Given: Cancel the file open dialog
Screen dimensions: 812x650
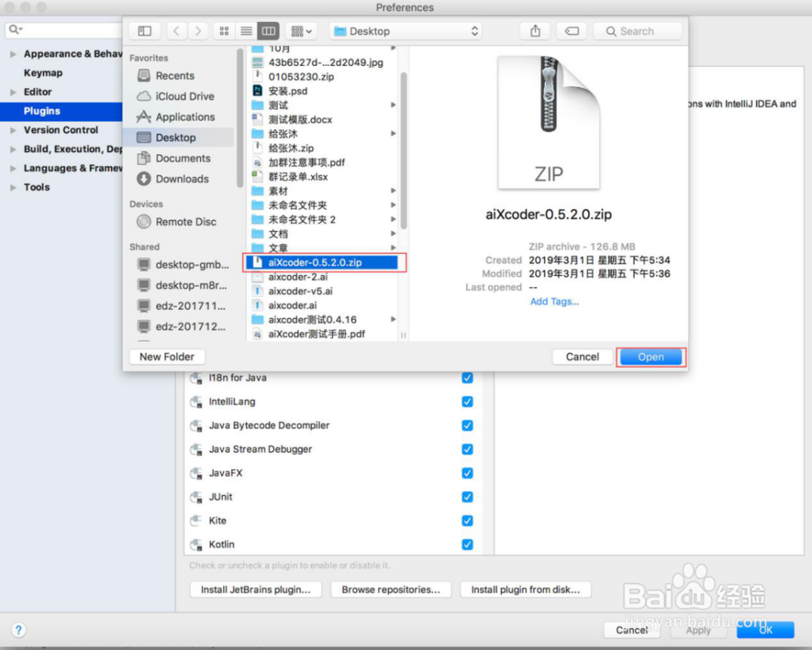Looking at the screenshot, I should tap(582, 356).
